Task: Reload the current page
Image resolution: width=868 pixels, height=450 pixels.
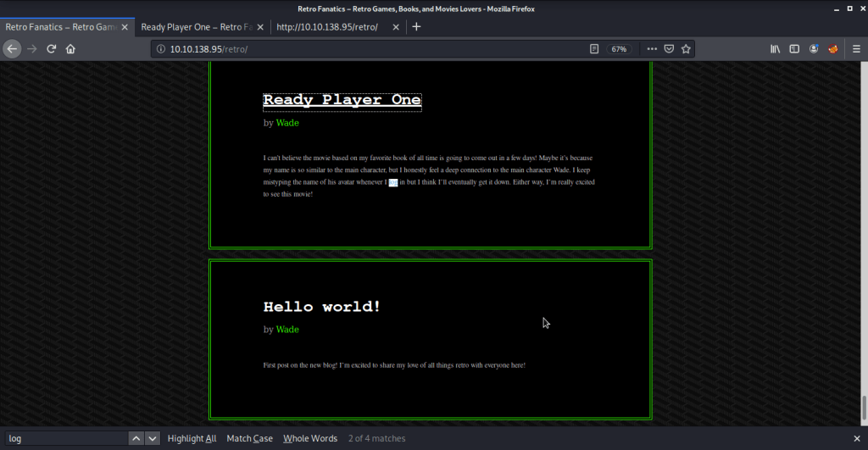Action: [51, 49]
